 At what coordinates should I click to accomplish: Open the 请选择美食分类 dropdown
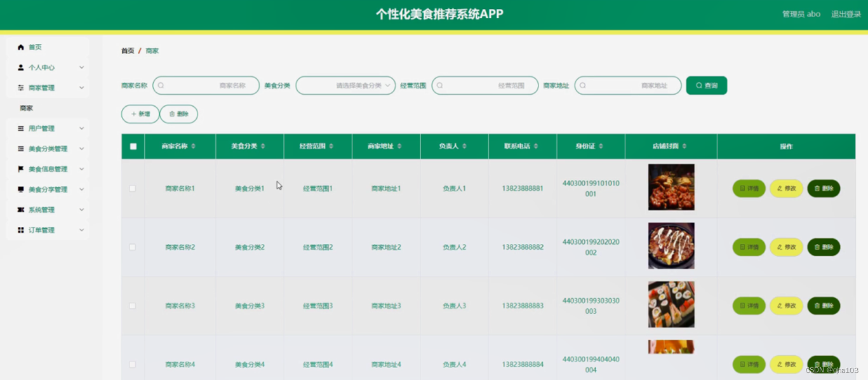pyautogui.click(x=346, y=85)
